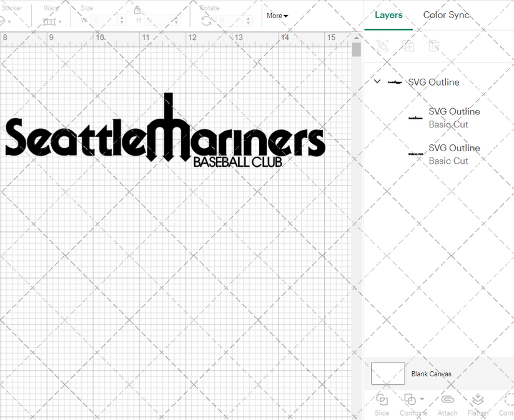Image resolution: width=514 pixels, height=420 pixels.
Task: Select the first SVG Outline Basic Cut layer
Action: point(454,117)
